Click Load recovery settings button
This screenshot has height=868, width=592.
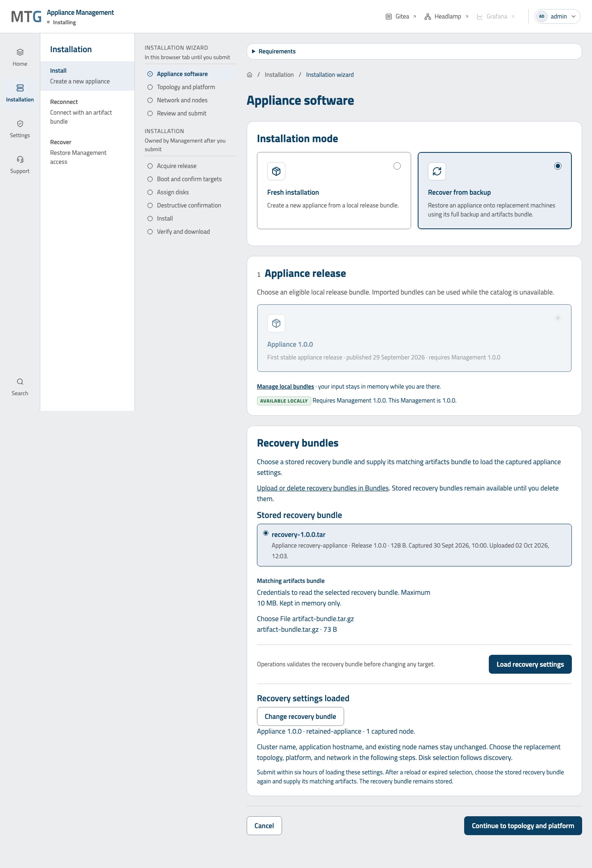click(530, 664)
